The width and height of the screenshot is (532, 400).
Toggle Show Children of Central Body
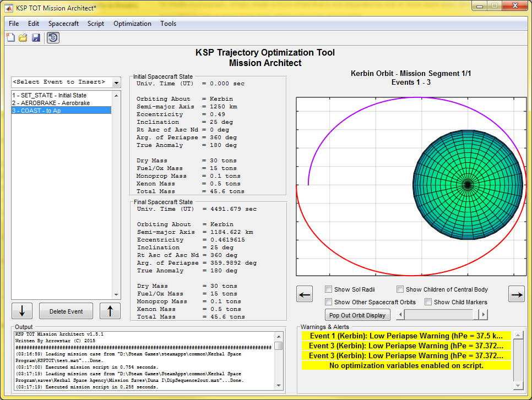coord(400,289)
